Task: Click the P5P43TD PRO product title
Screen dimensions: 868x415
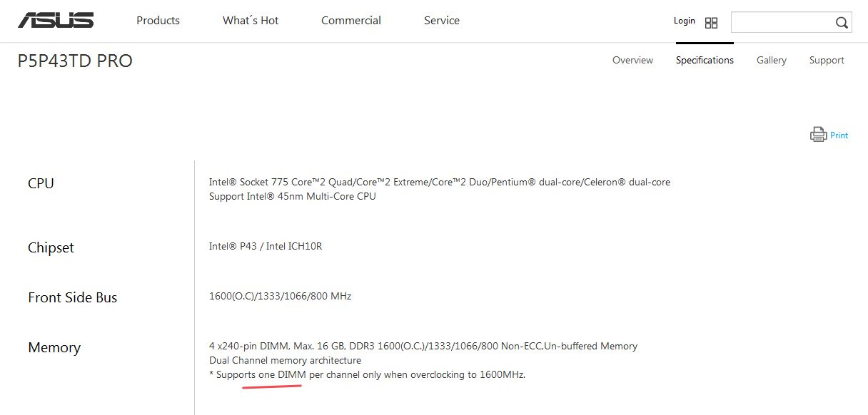Action: coord(75,61)
